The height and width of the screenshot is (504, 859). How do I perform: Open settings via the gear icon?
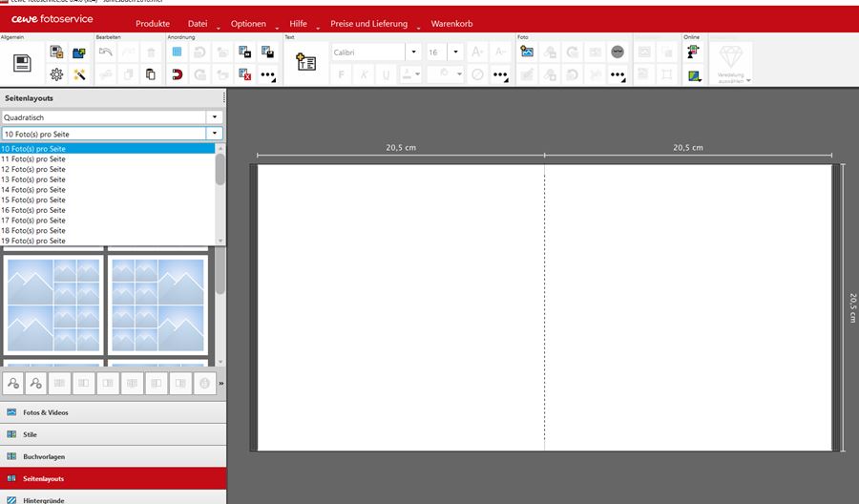pyautogui.click(x=57, y=74)
